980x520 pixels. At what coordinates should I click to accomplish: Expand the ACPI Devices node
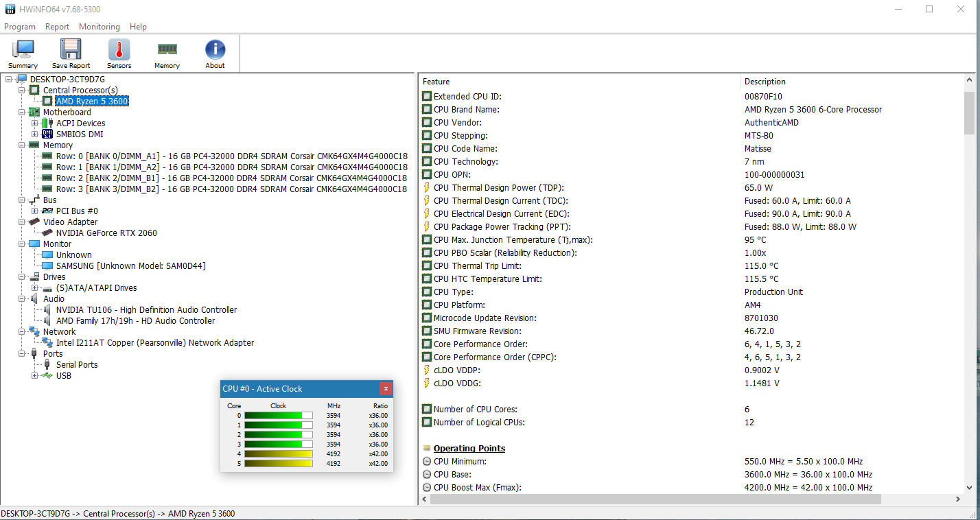click(x=35, y=123)
